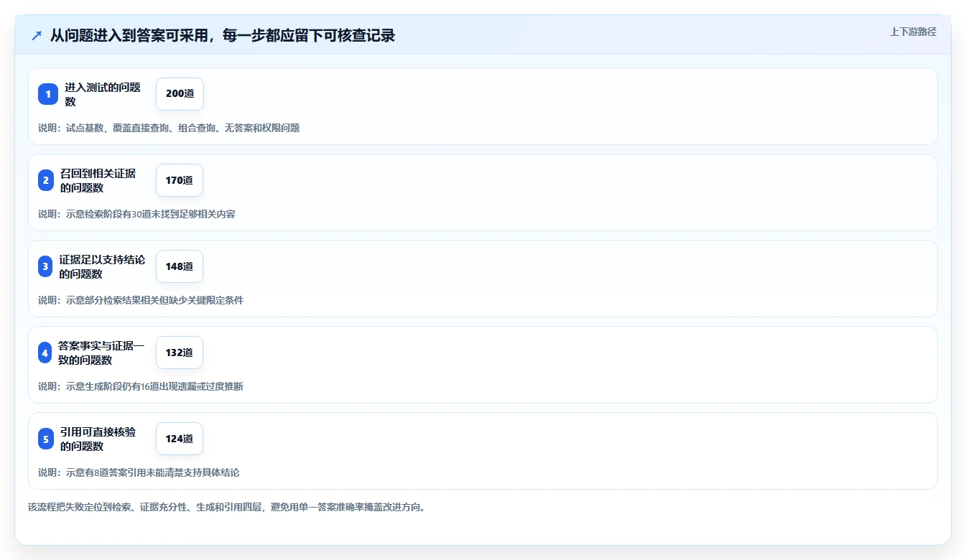Click the note starting 说明：试点基数

click(169, 128)
